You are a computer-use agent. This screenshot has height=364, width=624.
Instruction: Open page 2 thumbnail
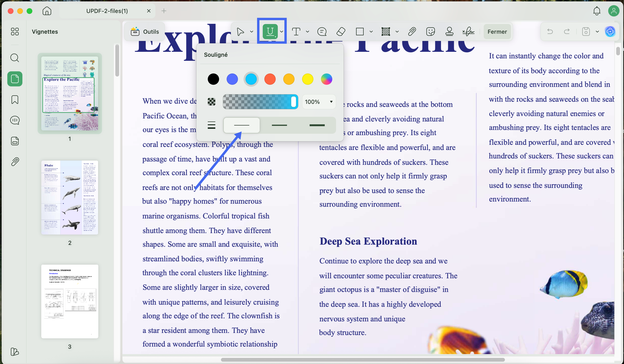[70, 197]
